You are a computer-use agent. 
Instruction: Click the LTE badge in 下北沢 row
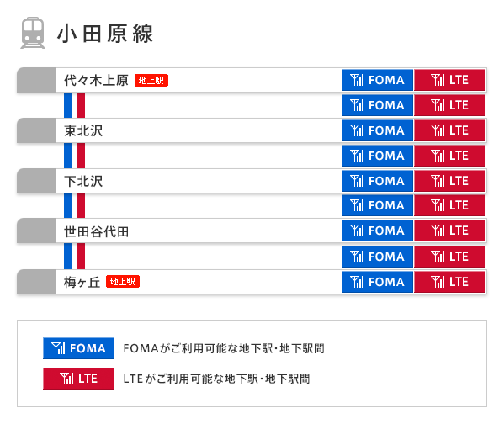coord(449,181)
